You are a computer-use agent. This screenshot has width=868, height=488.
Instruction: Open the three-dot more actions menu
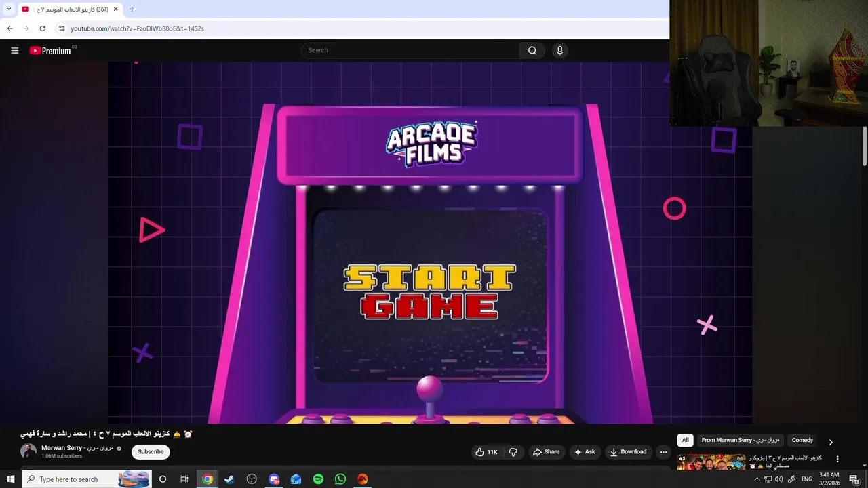tap(663, 452)
